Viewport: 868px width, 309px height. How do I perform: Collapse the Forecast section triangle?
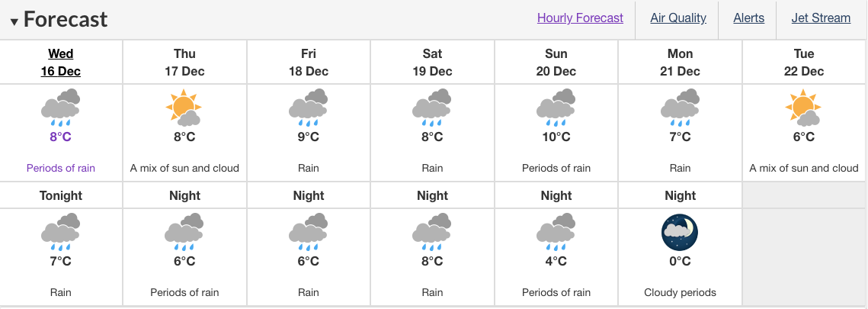(14, 21)
